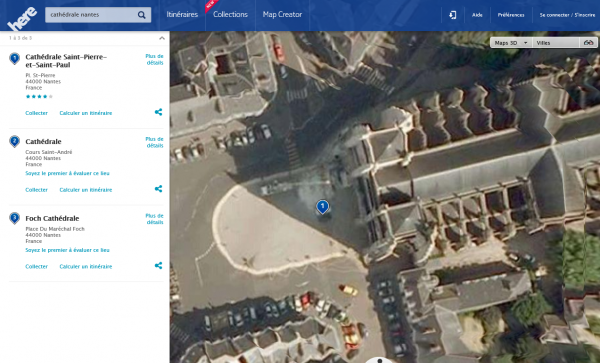Screen dimensions: 600x363
Task: Click the search magnifier icon
Action: point(142,15)
